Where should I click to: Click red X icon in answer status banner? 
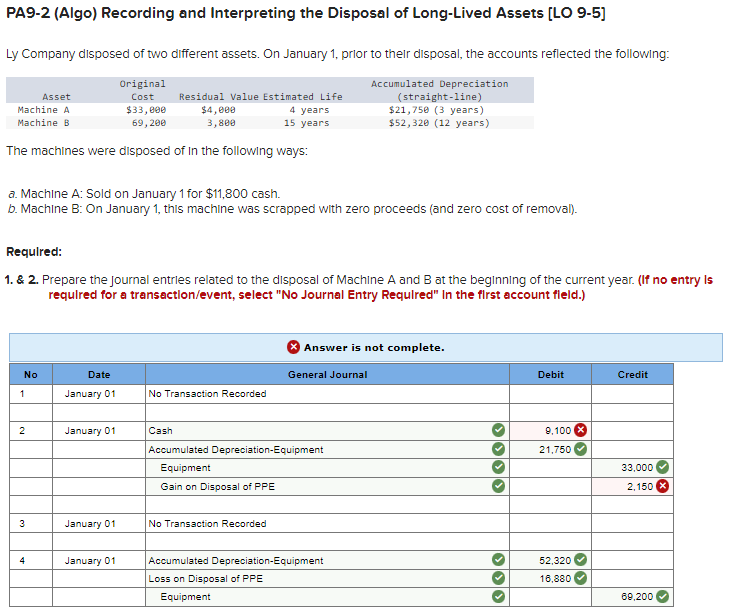pos(294,347)
